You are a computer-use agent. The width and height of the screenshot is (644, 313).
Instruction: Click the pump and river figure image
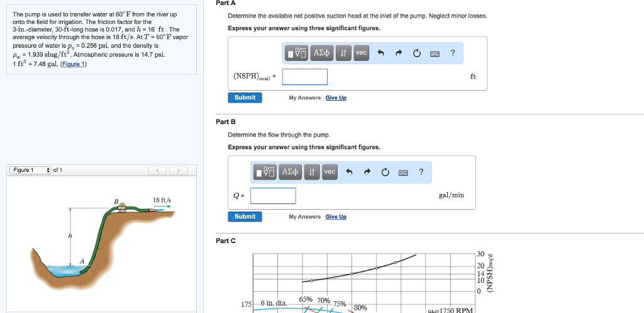pyautogui.click(x=103, y=244)
